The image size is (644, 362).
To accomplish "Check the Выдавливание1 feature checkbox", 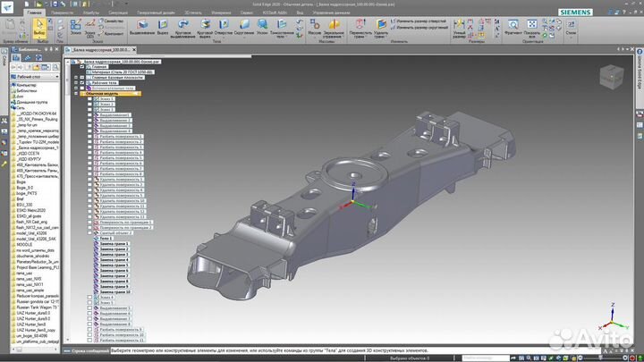I will 91,115.
